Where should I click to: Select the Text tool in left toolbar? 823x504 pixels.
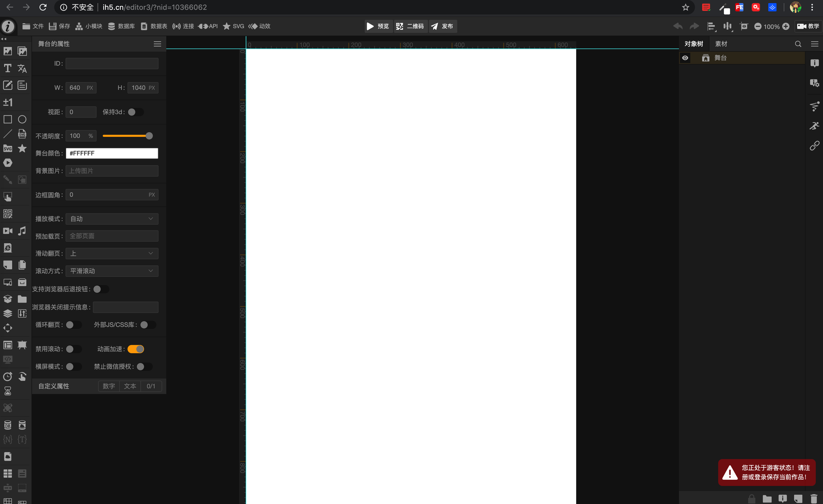tap(7, 69)
